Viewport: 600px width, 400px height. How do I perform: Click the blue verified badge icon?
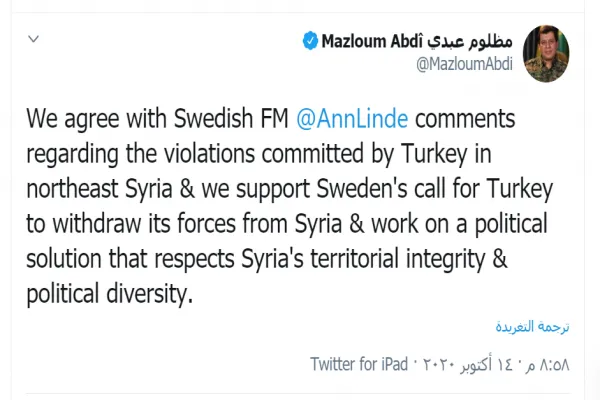coord(310,41)
